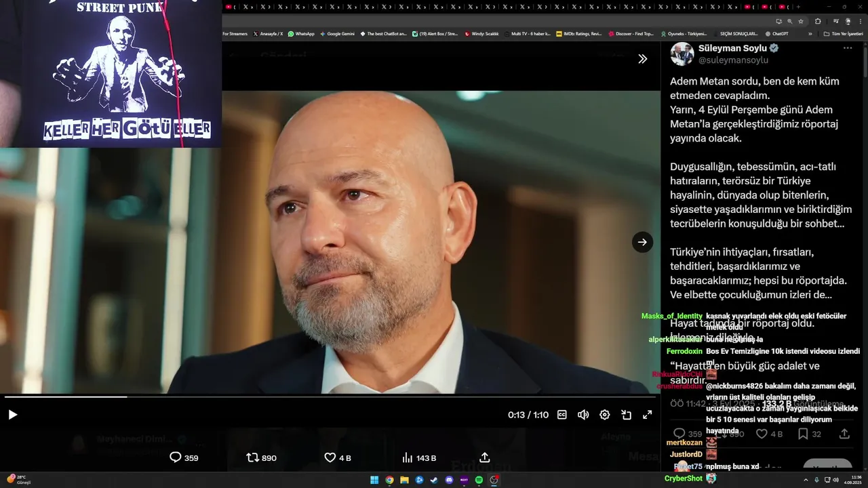
Task: Open the IMDb: Ratings bookmark
Action: (x=578, y=33)
